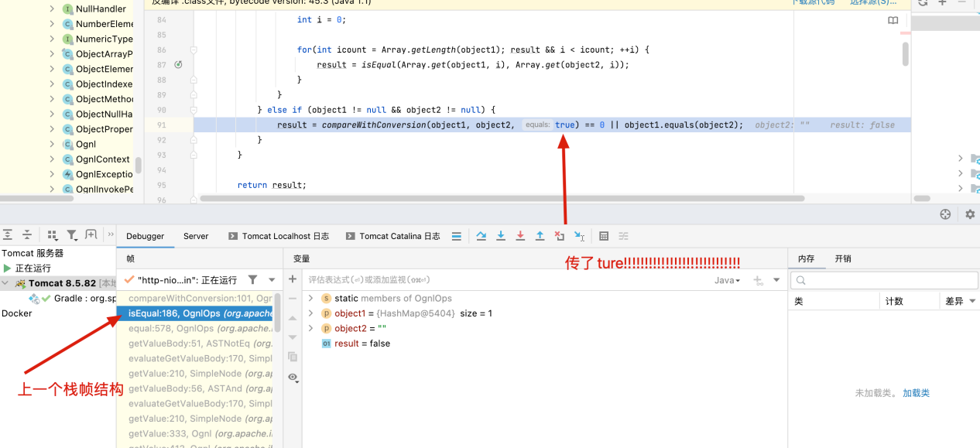Expand static members of OgnlOps
This screenshot has height=448, width=980.
click(311, 298)
